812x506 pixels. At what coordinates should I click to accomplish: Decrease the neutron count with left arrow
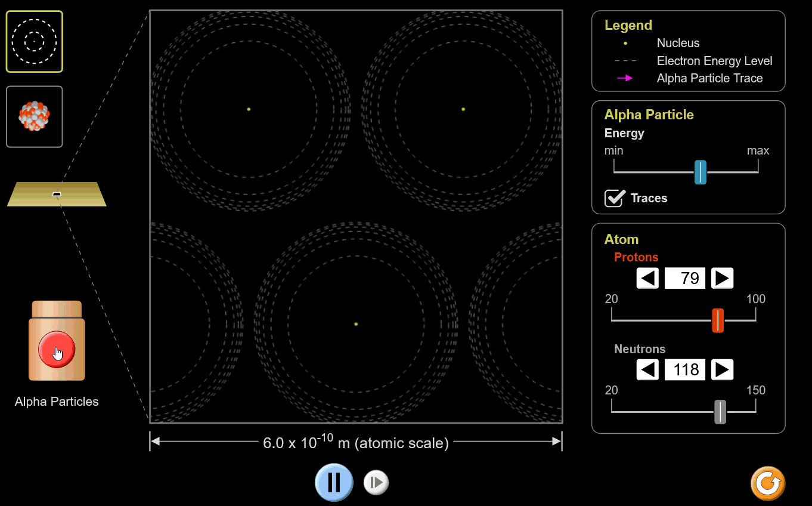click(x=648, y=370)
